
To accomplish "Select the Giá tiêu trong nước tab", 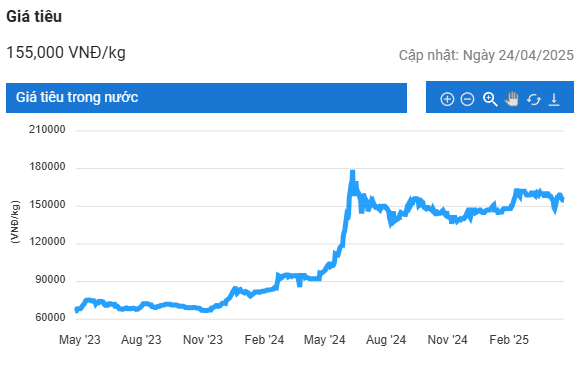I will (x=206, y=98).
